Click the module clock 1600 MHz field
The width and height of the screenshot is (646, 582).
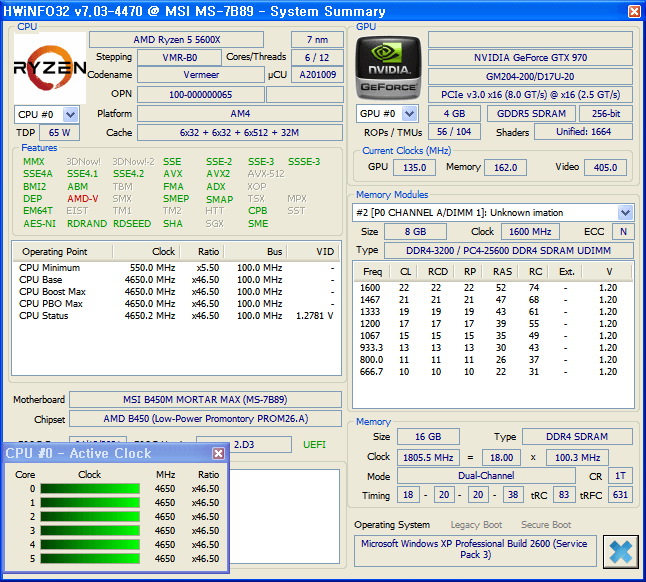530,231
